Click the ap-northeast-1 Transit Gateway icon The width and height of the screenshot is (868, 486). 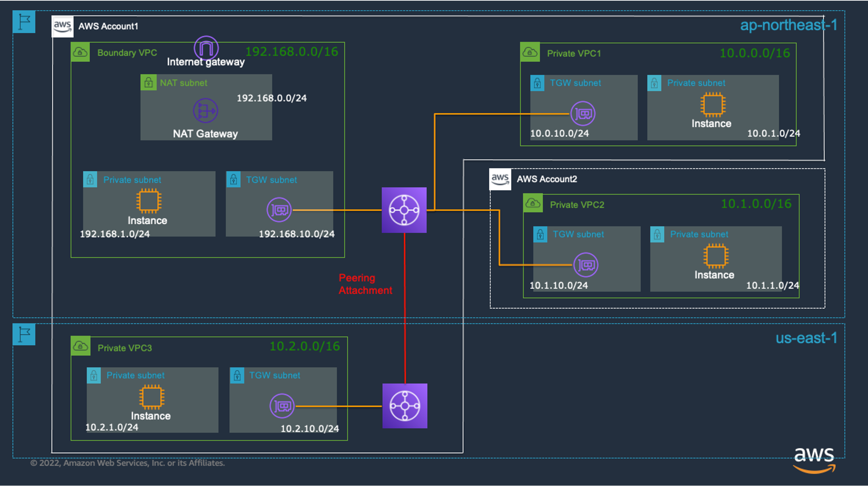[x=404, y=210]
